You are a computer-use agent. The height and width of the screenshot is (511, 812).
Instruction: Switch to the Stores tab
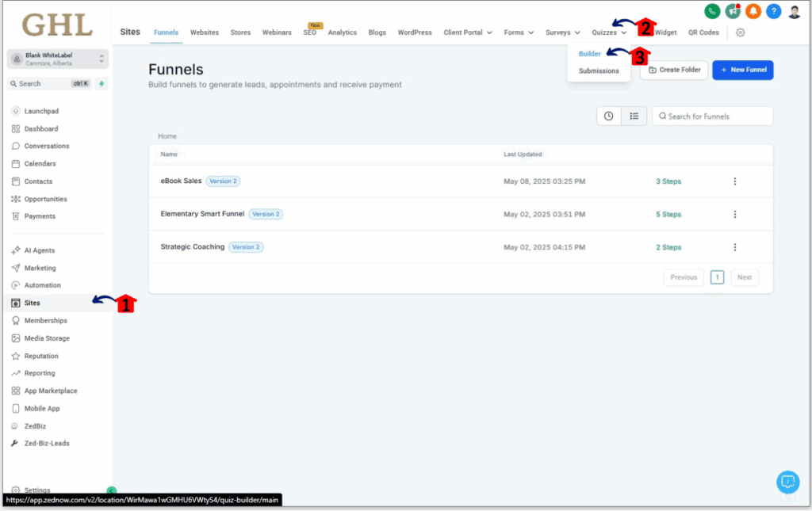[x=240, y=32]
